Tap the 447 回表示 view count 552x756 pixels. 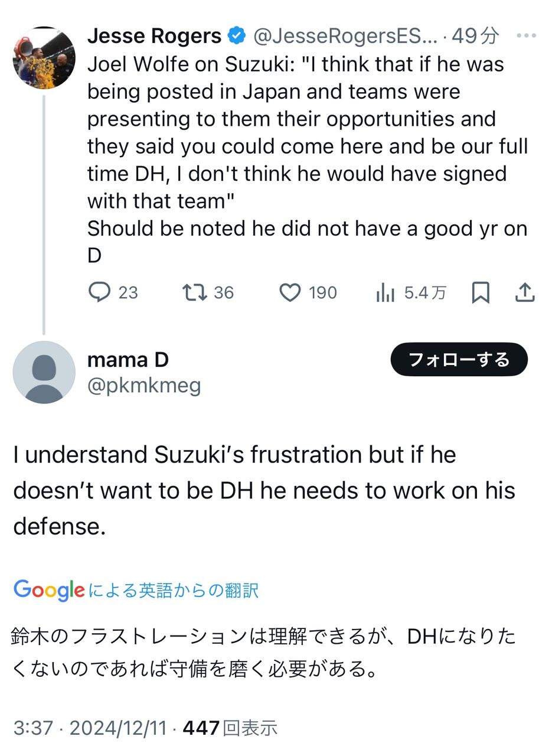[x=230, y=728]
